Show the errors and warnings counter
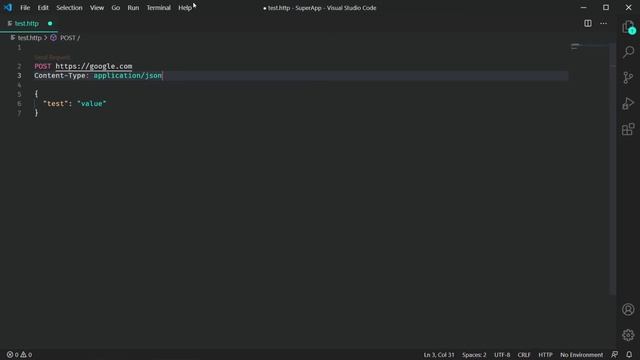 pos(19,355)
